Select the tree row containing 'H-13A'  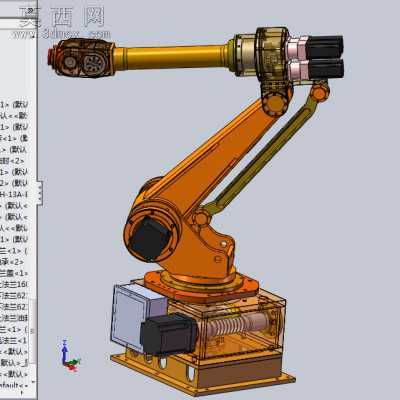[x=14, y=194]
